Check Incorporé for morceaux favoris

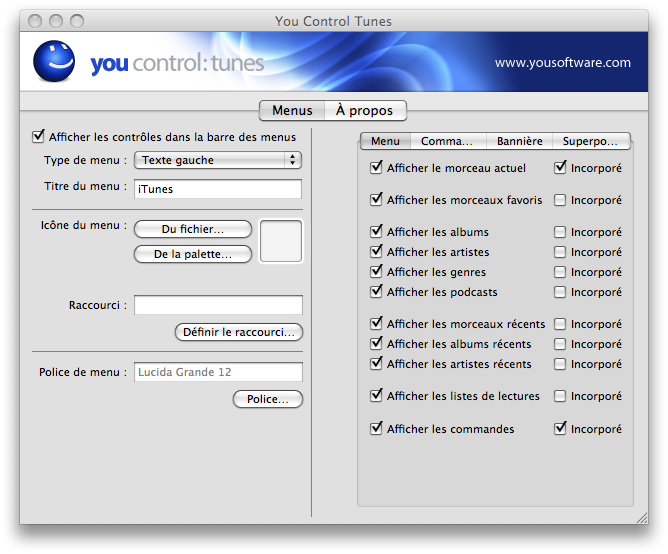[x=560, y=200]
